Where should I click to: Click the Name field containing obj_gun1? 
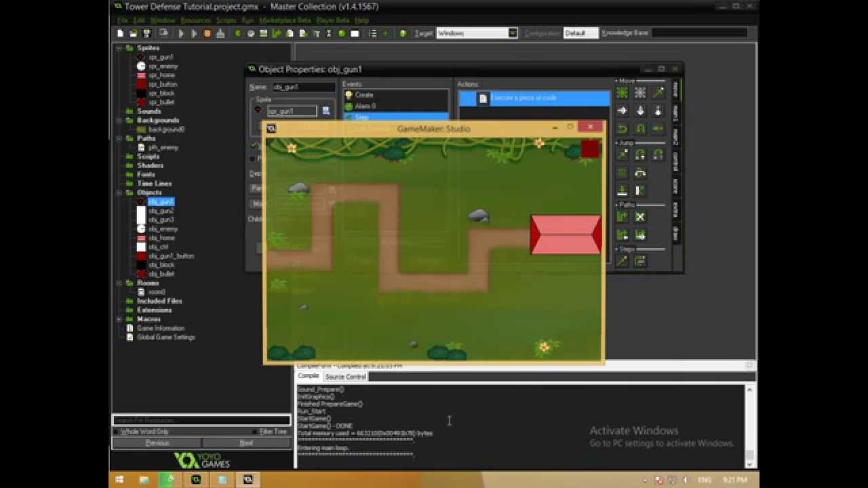tap(303, 87)
